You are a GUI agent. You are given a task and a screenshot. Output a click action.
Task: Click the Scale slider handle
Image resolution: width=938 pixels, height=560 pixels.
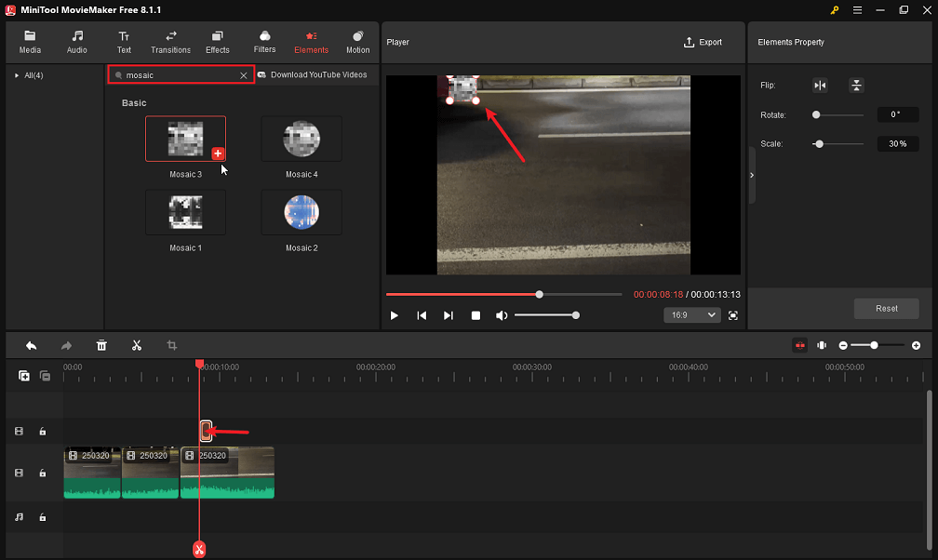[819, 143]
